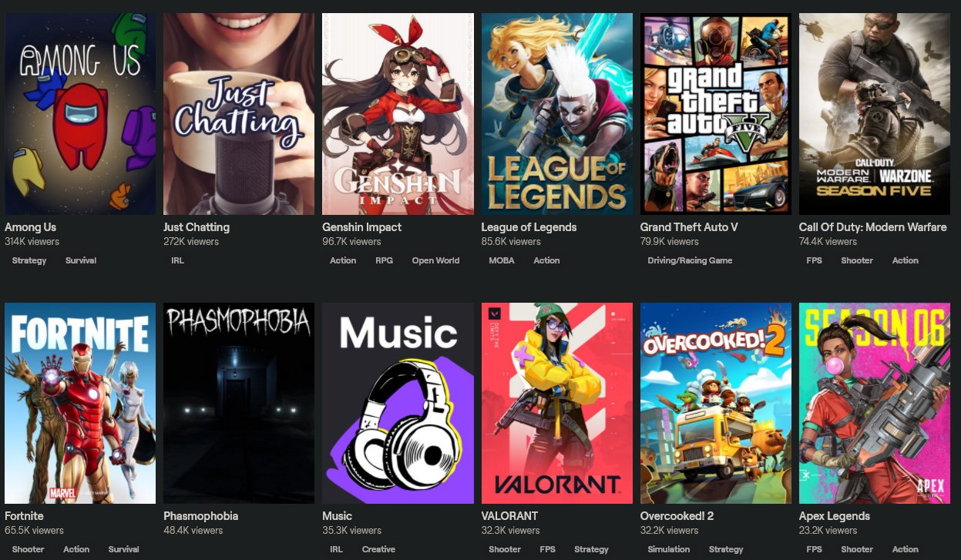Open the Genshin Impact box art
The image size is (961, 560).
pyautogui.click(x=398, y=114)
